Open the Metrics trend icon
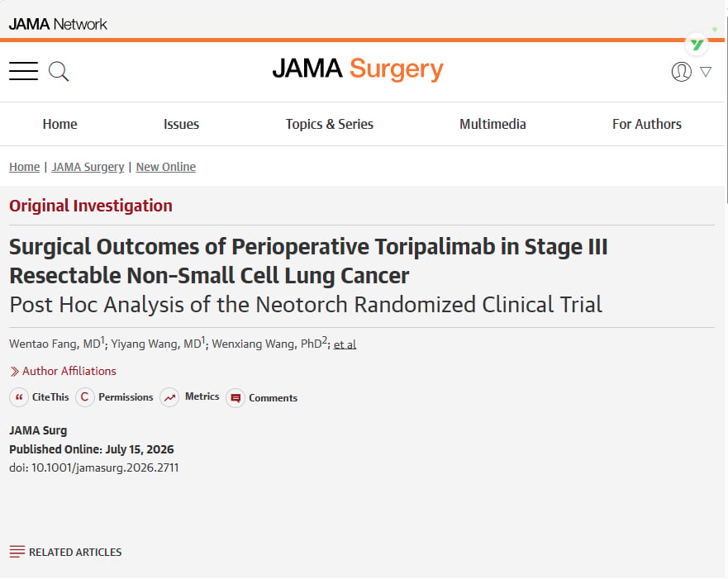The height and width of the screenshot is (579, 728). click(x=169, y=397)
